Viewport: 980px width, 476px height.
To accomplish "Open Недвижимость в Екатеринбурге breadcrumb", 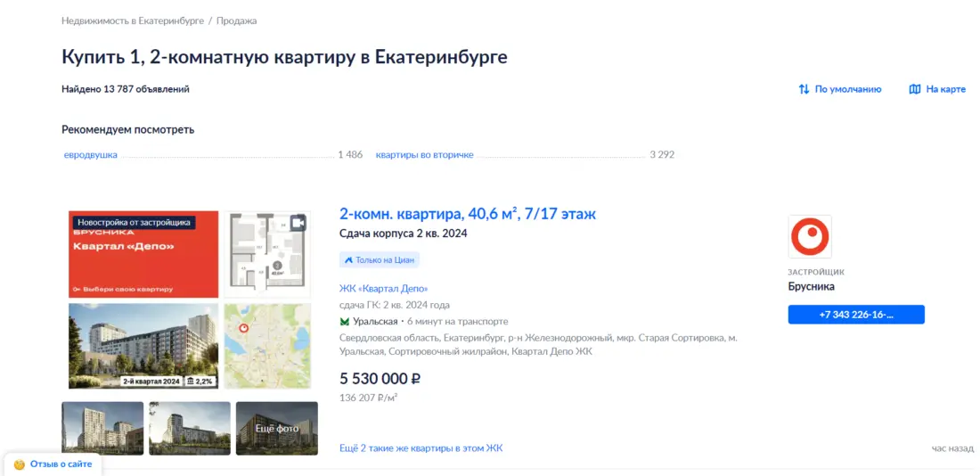I will click(x=133, y=21).
